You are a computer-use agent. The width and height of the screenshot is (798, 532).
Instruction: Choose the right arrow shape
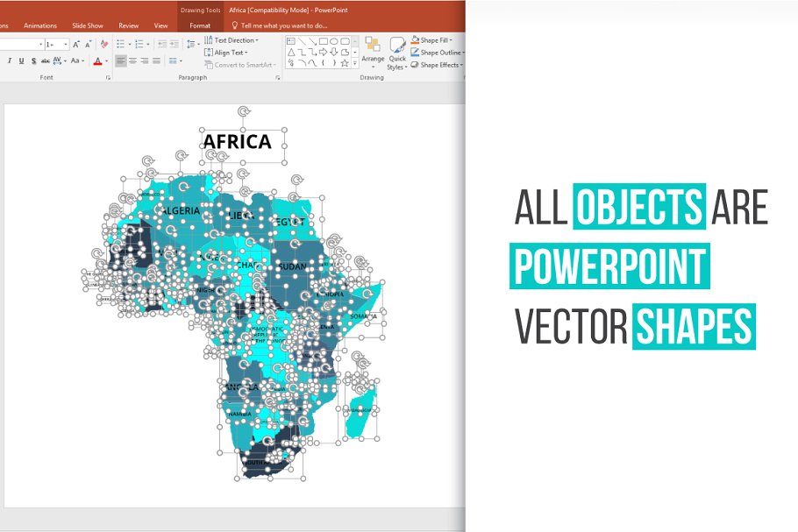pos(323,53)
